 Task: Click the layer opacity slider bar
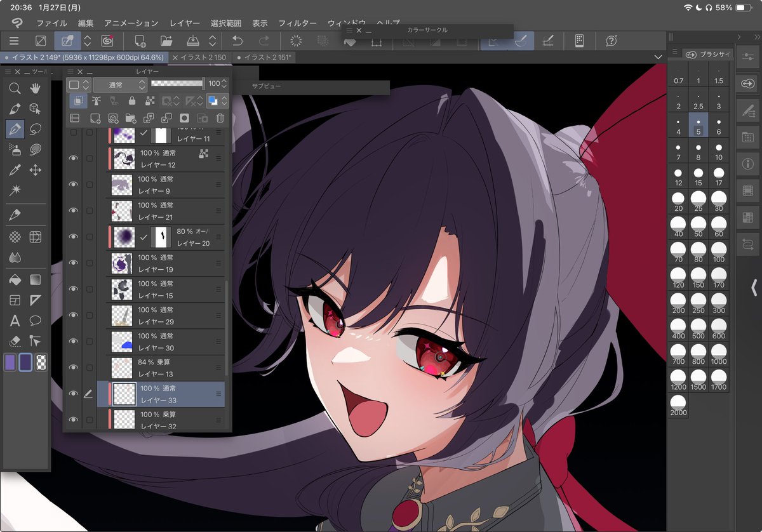pyautogui.click(x=177, y=84)
